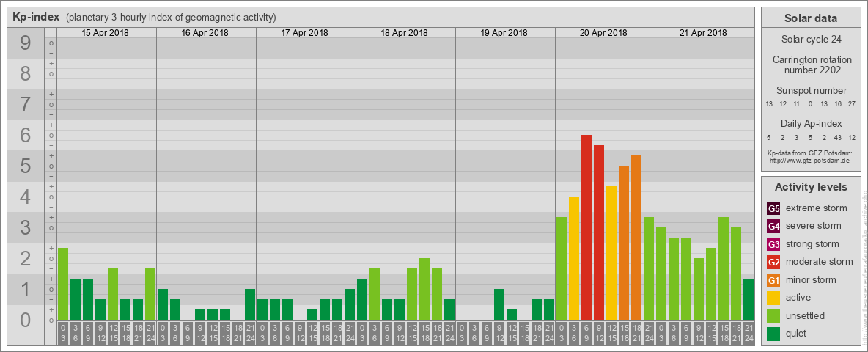The width and height of the screenshot is (868, 352).
Task: Click the G2 moderate storm badge
Action: click(773, 262)
